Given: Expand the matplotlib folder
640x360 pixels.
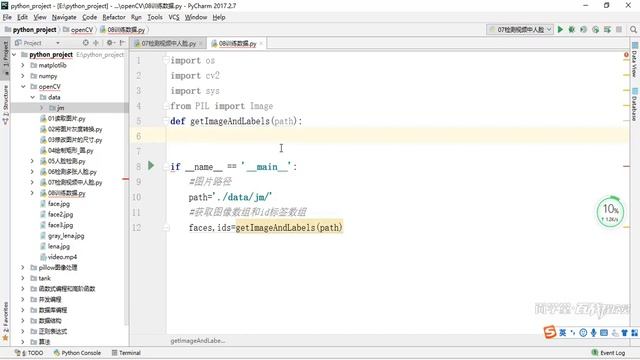Looking at the screenshot, I should click(23, 65).
